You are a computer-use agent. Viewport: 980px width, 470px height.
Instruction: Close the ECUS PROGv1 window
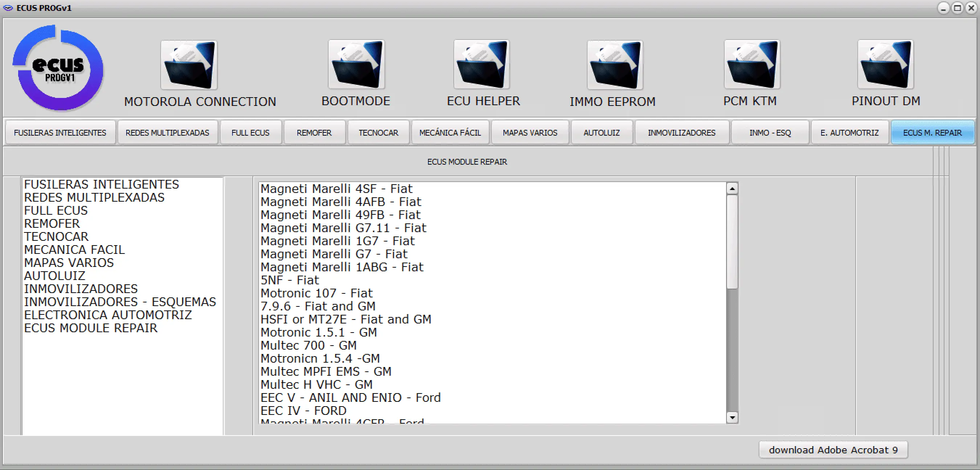(x=971, y=8)
